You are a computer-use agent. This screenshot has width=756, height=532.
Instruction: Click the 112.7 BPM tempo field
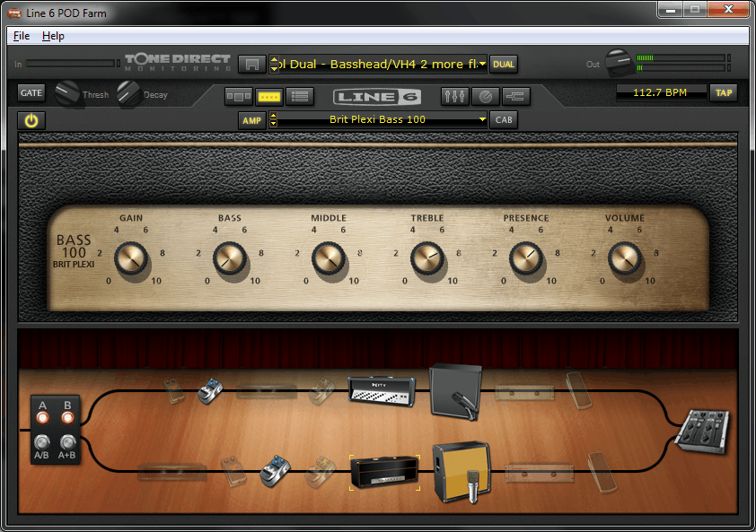(660, 92)
